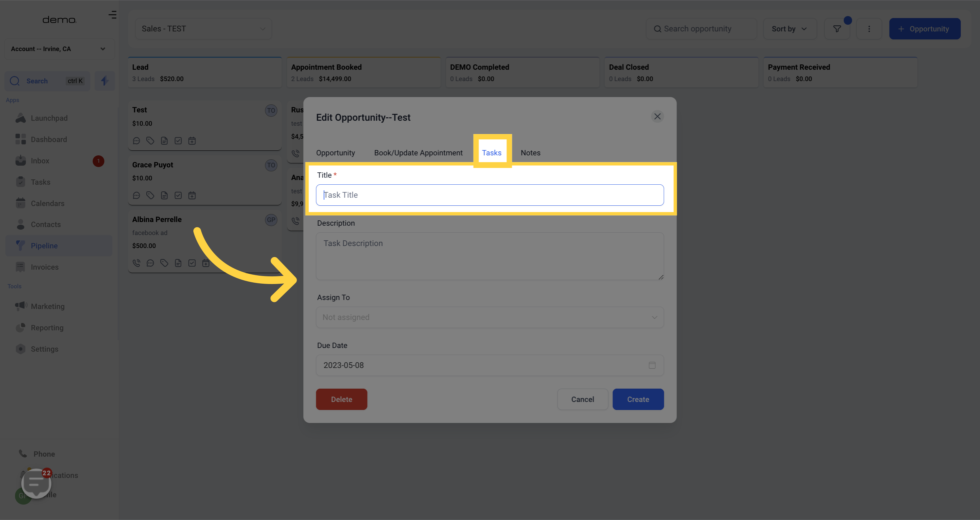This screenshot has height=520, width=980.
Task: Open the Sort by dropdown
Action: pos(789,29)
